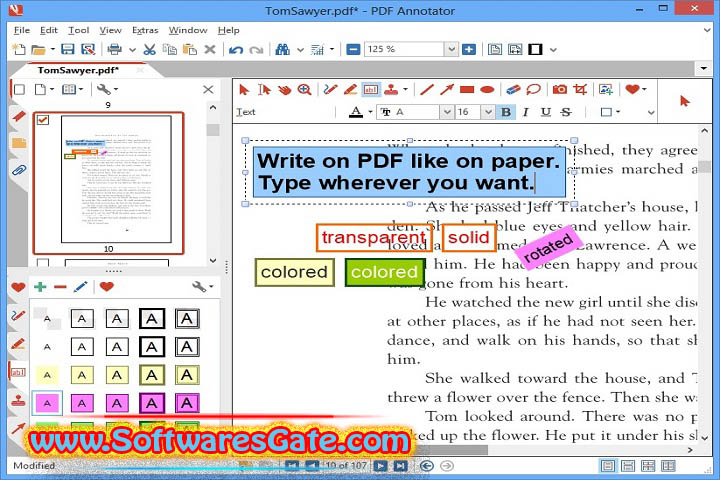Viewport: 720px width, 480px height.
Task: Toggle Bold formatting
Action: pos(506,112)
